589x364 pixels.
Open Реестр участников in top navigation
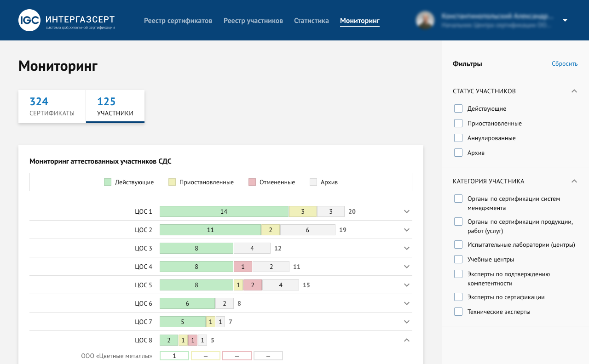253,21
